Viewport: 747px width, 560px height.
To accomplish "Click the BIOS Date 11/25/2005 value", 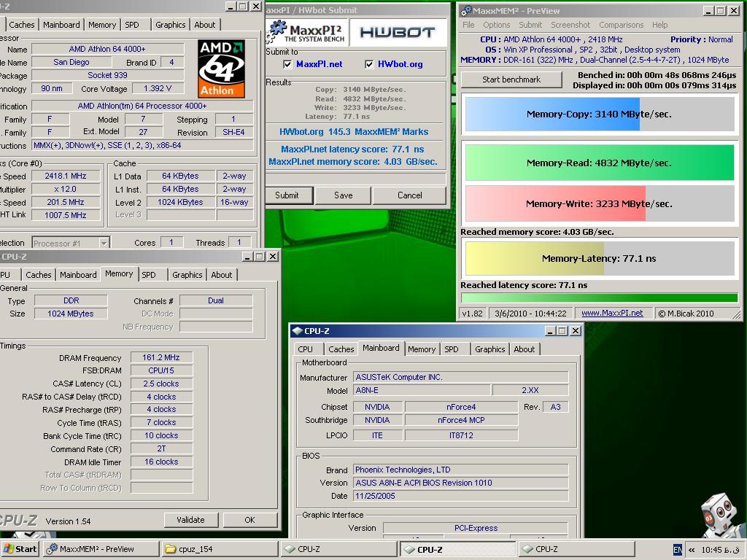I will [x=461, y=496].
